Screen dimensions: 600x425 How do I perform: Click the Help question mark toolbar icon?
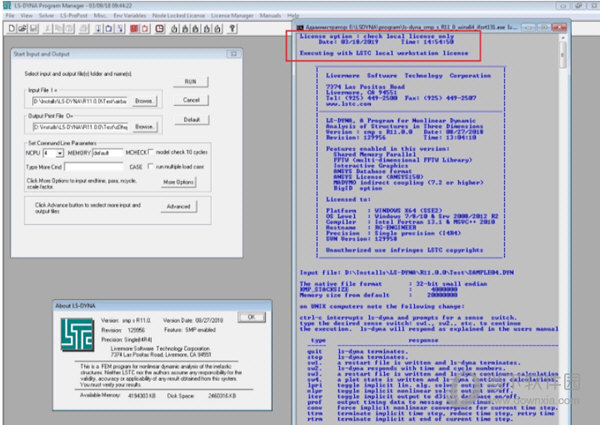pyautogui.click(x=232, y=29)
